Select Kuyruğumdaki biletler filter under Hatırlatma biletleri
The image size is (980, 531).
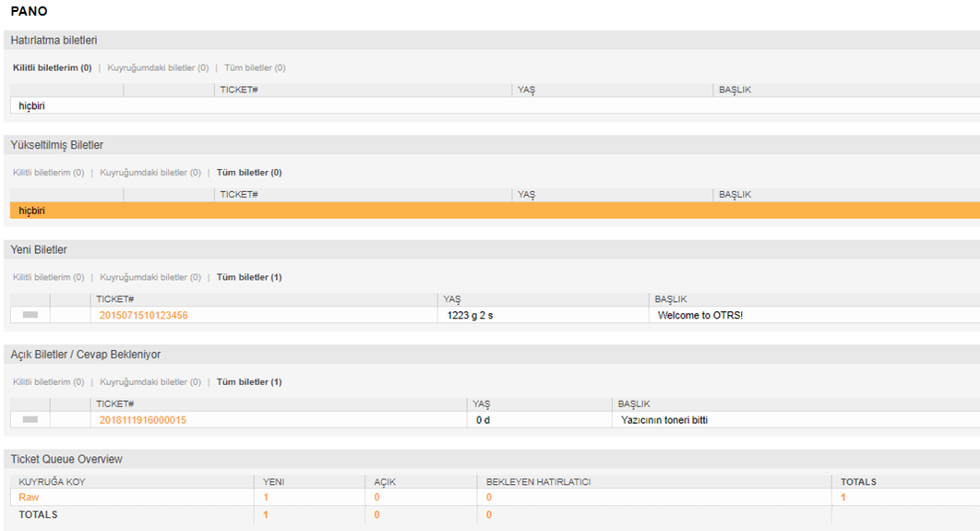pos(158,68)
